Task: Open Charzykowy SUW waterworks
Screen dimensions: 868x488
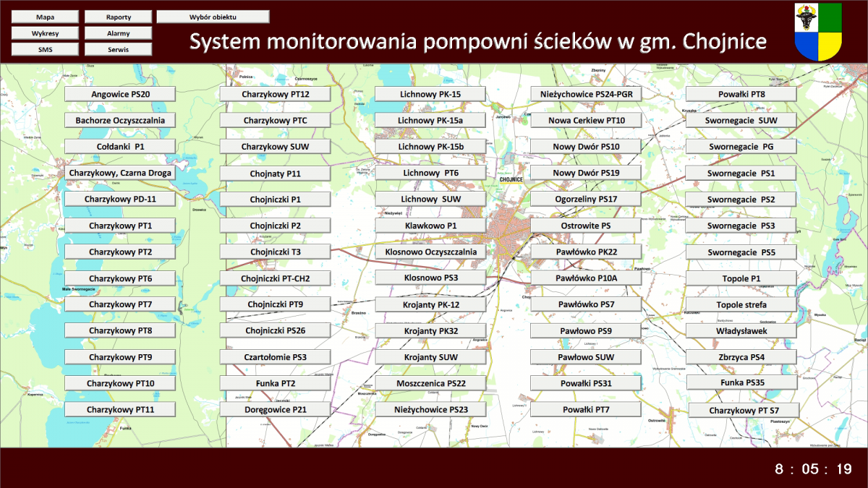Action: coord(276,147)
